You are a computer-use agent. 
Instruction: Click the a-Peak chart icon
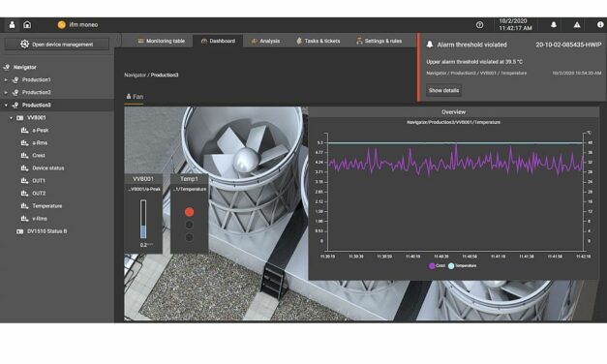coord(25,131)
